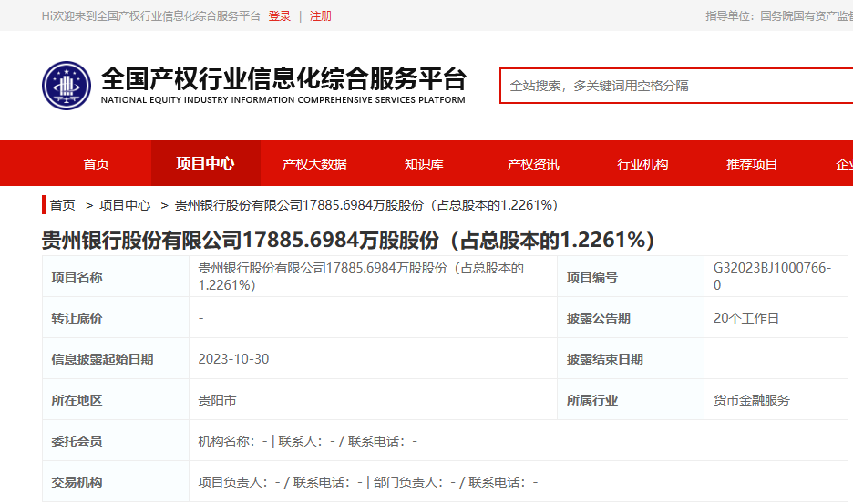The width and height of the screenshot is (853, 504).
Task: Click the 项目编号 label cell
Action: (631, 276)
